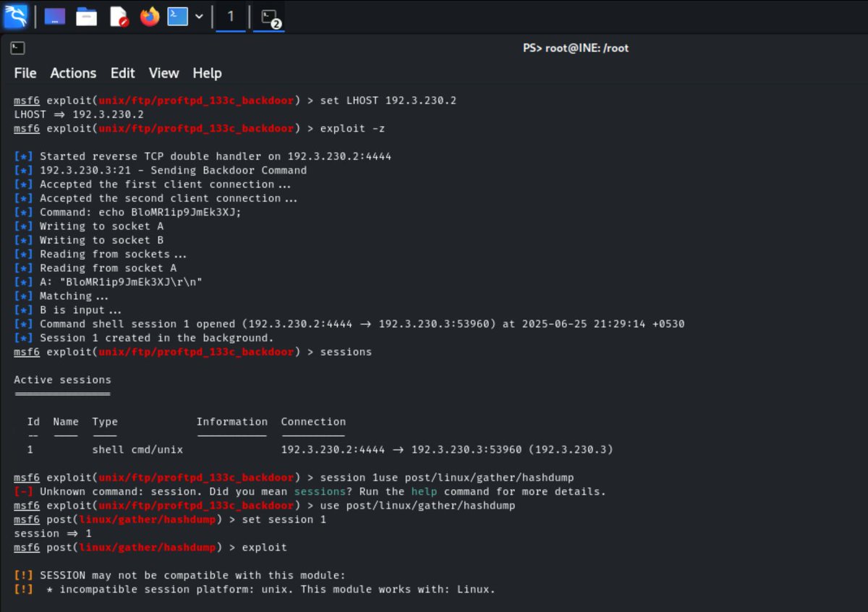Image resolution: width=868 pixels, height=612 pixels.
Task: Click the 'LHOST ⇒ 192.3.230.2' output line
Action: (79, 114)
